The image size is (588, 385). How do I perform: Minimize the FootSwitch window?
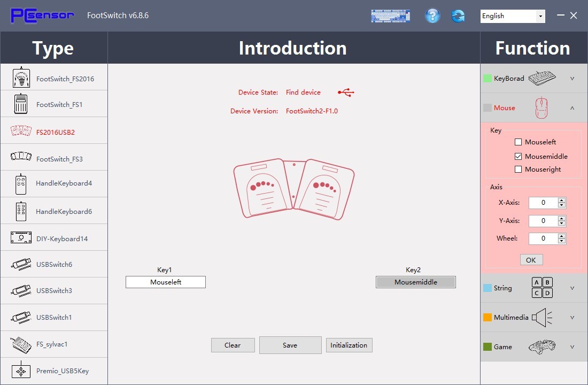tap(561, 16)
